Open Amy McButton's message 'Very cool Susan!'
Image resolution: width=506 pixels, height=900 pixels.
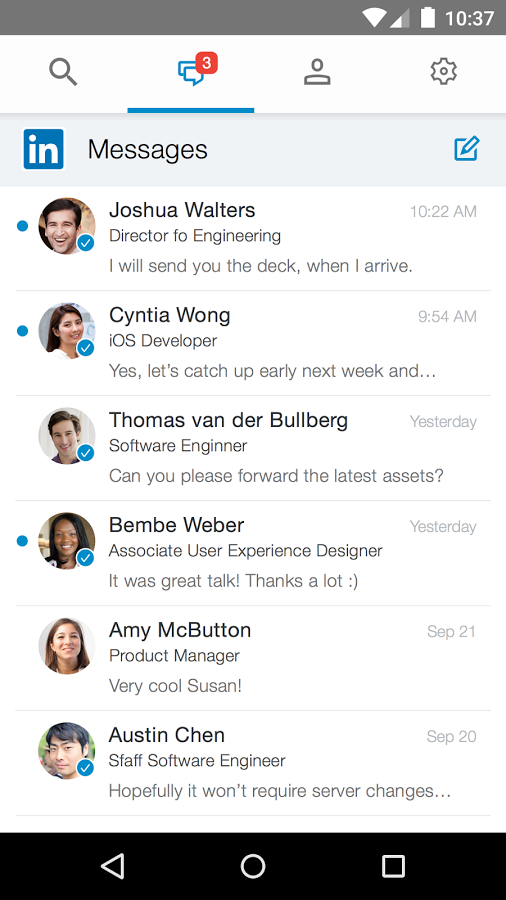point(253,658)
